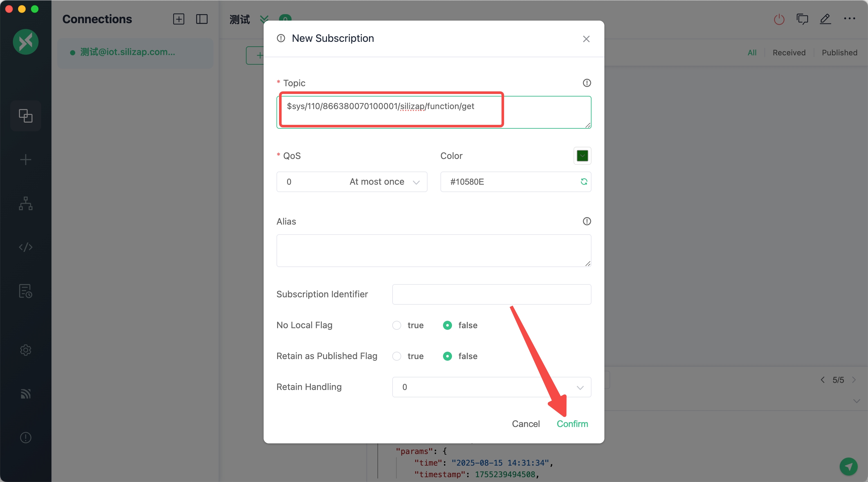Set No Local Flag to true
The height and width of the screenshot is (482, 868).
pos(397,325)
